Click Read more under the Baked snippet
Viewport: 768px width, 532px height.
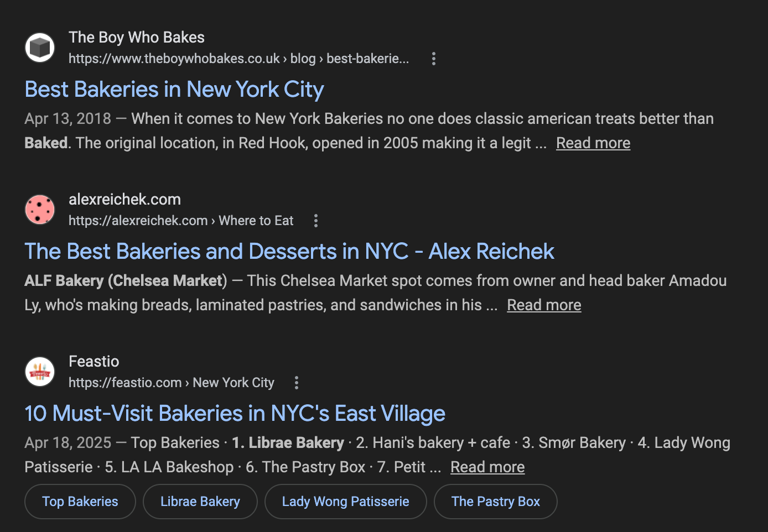click(593, 143)
